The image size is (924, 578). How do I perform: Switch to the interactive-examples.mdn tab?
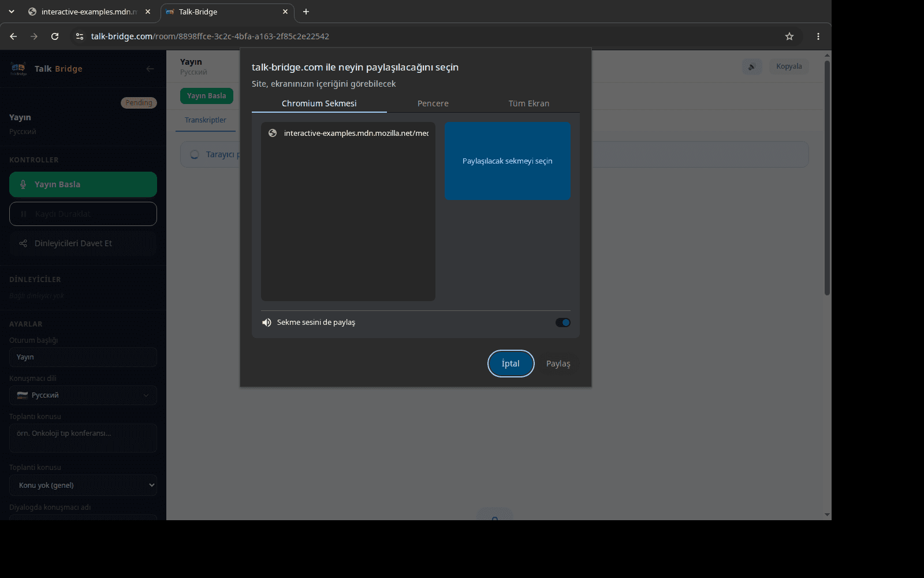point(89,12)
